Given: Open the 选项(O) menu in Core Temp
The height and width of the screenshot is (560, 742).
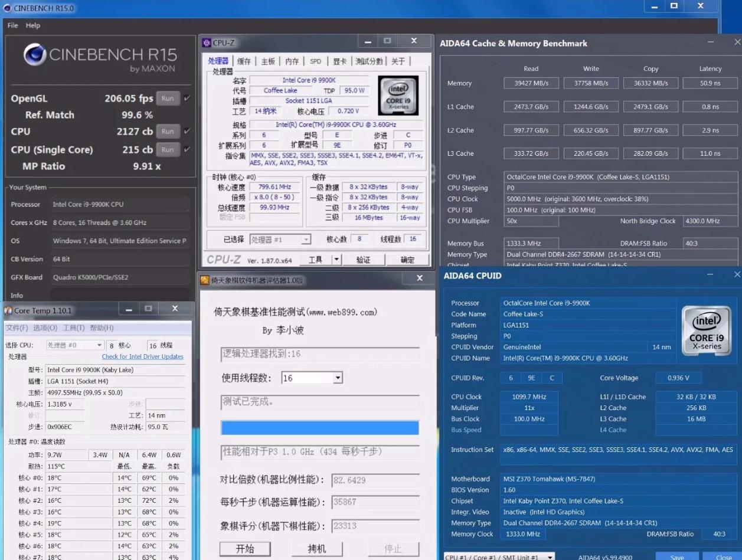Looking at the screenshot, I should tap(45, 328).
